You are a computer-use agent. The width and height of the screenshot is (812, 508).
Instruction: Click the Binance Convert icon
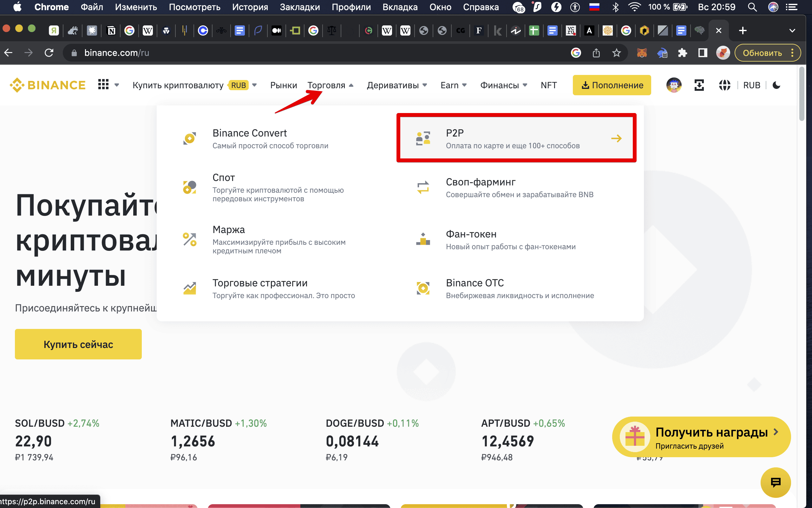[190, 138]
